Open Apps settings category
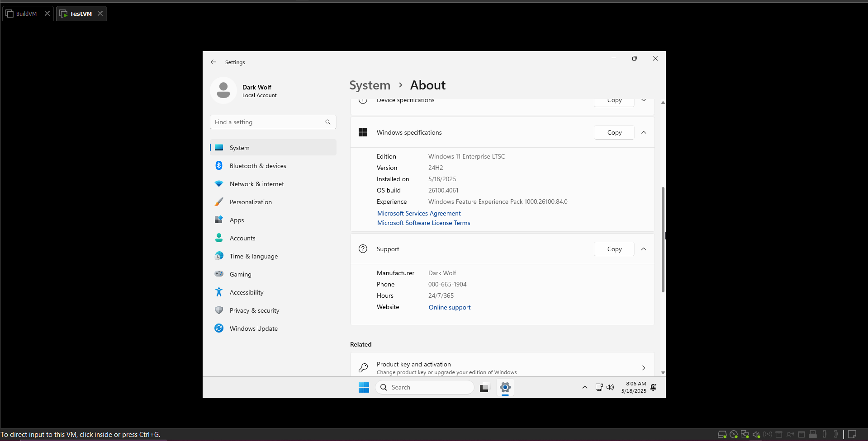The image size is (868, 441). [273, 220]
